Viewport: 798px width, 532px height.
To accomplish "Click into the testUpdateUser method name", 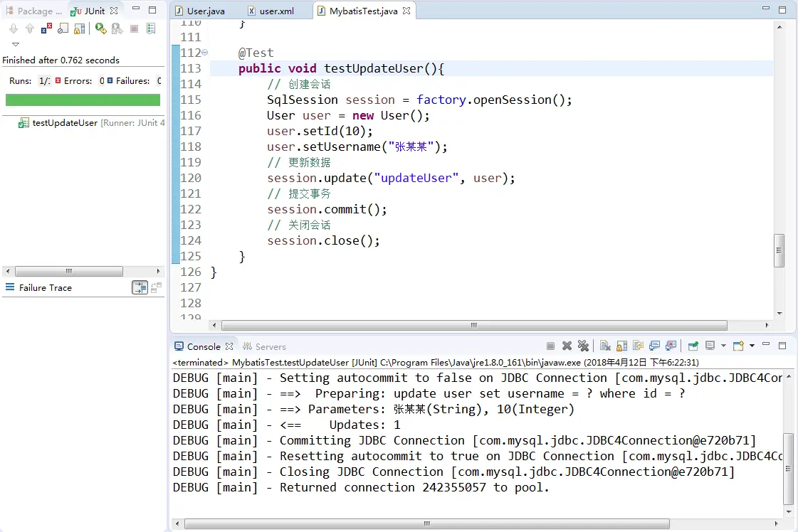I will point(373,69).
